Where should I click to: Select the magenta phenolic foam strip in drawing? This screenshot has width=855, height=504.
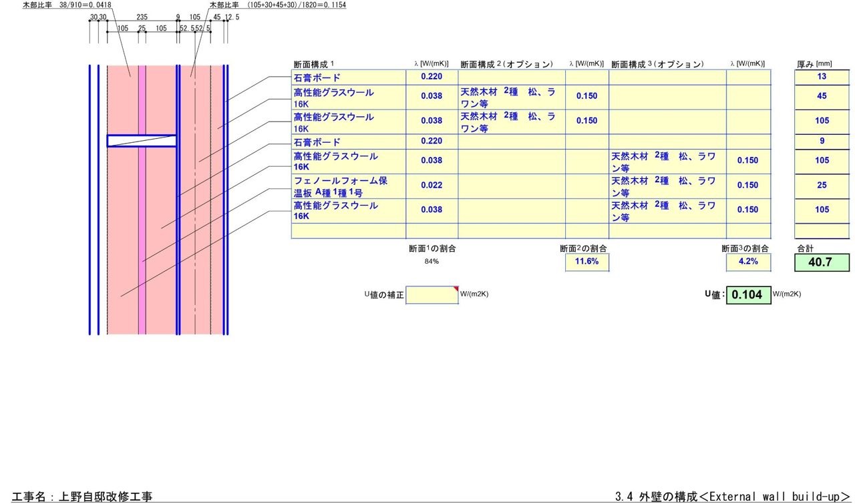point(142,200)
